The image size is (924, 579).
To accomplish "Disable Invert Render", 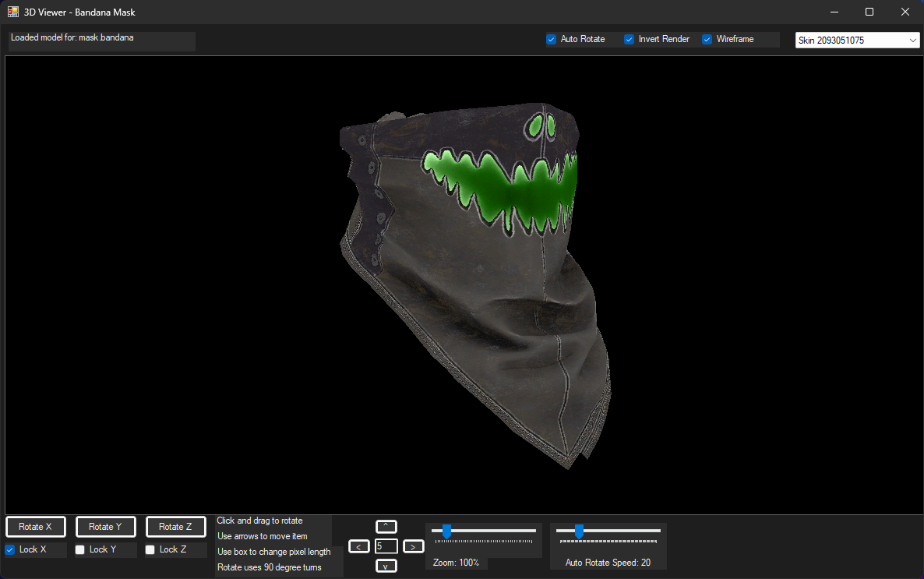I will [x=629, y=38].
